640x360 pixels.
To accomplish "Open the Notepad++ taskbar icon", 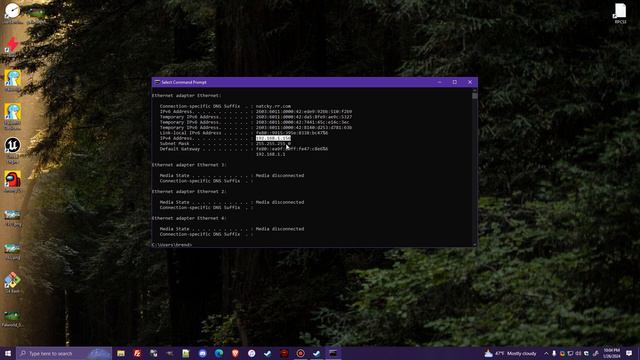I will [186, 353].
